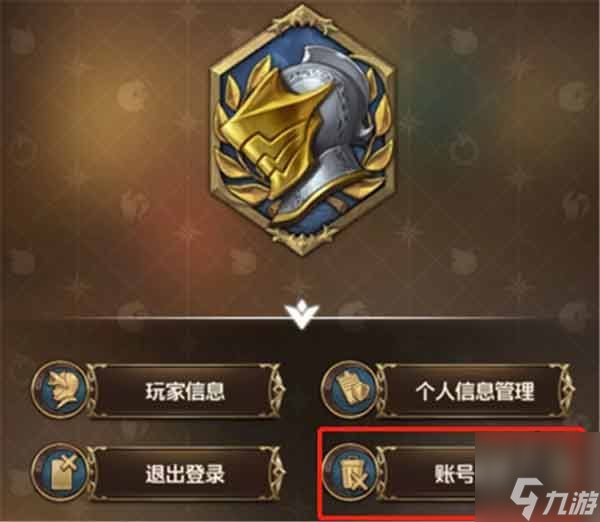600x522 pixels.
Task: Click the grey blurred overlay covering 账号
Action: [537, 477]
